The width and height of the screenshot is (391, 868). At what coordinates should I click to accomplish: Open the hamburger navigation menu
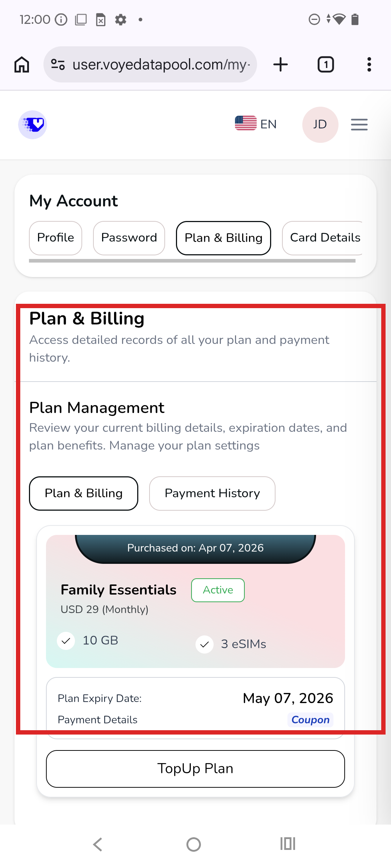point(359,125)
